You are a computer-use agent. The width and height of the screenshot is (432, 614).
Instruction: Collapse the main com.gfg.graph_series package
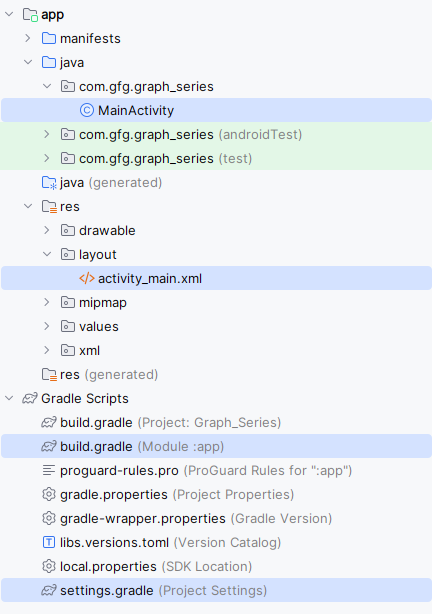[47, 86]
